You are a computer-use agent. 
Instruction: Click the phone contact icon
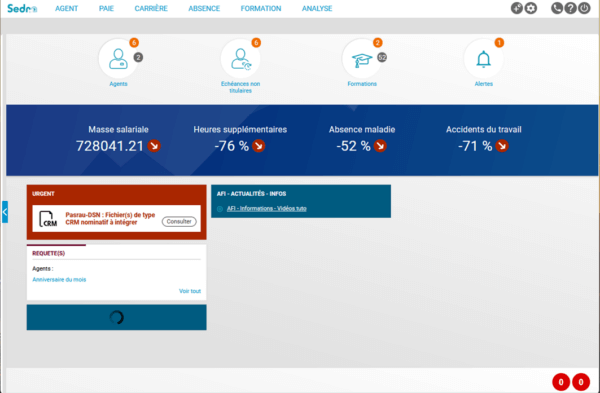(557, 8)
